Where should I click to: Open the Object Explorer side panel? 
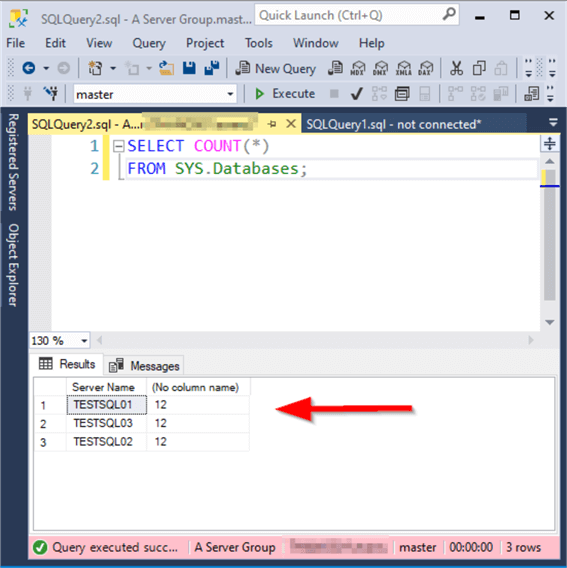point(13,265)
